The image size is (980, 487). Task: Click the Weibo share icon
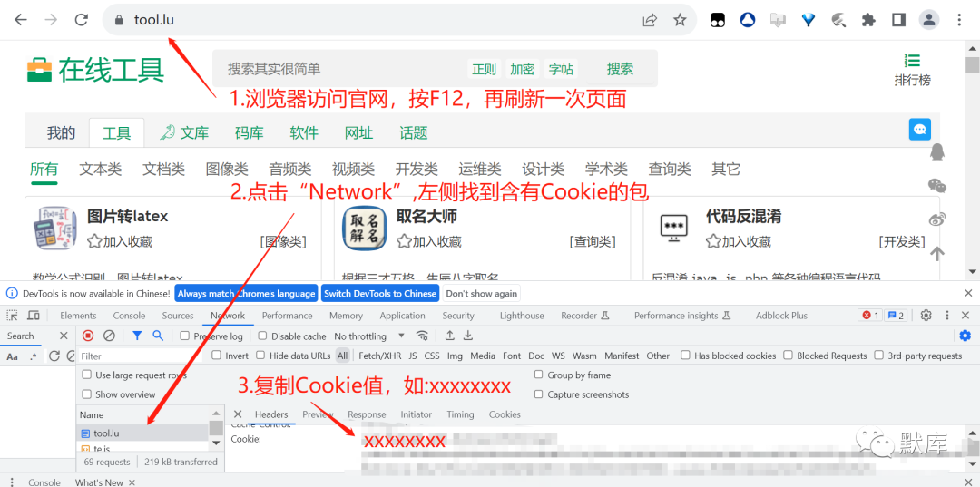coord(936,219)
